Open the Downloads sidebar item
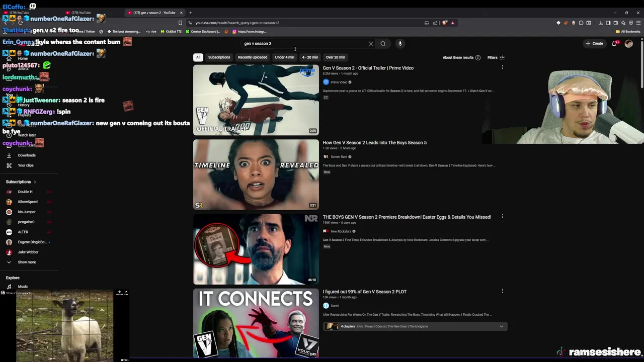Screen dimensions: 644x362 (x=27, y=155)
